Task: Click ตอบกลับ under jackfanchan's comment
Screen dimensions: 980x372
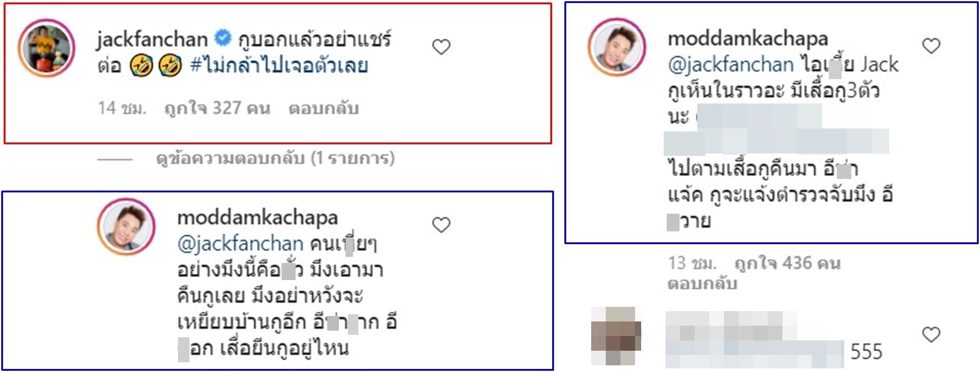Action: 324,109
